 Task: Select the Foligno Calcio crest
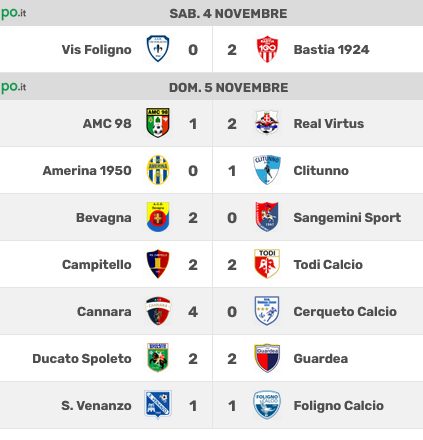[267, 405]
